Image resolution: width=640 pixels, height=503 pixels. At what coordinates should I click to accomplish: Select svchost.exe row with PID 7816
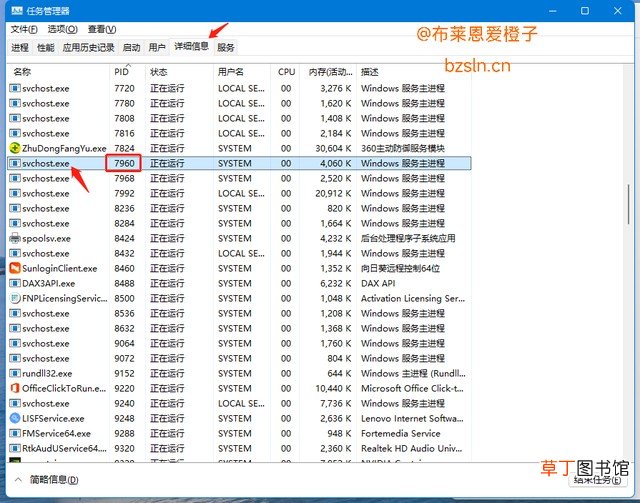pos(239,133)
